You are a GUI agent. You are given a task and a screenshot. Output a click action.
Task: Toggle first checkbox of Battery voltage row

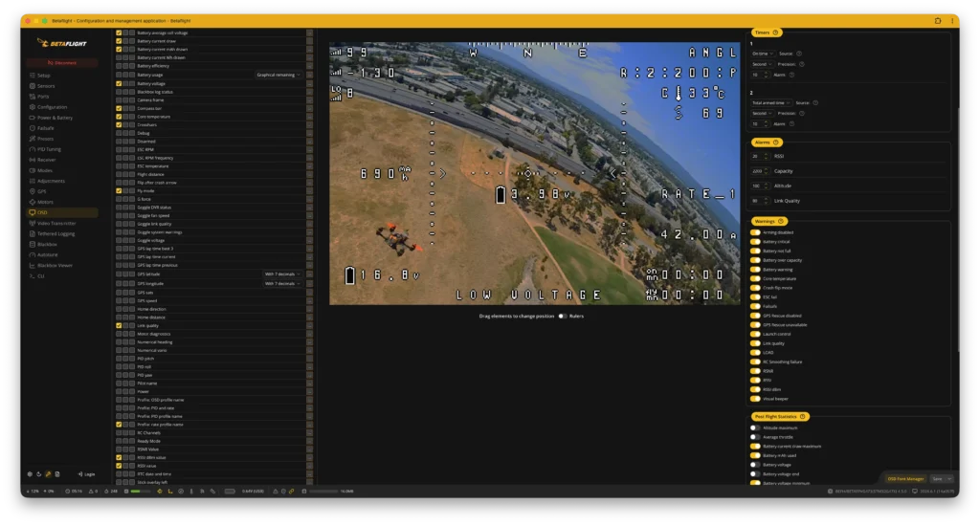point(119,83)
